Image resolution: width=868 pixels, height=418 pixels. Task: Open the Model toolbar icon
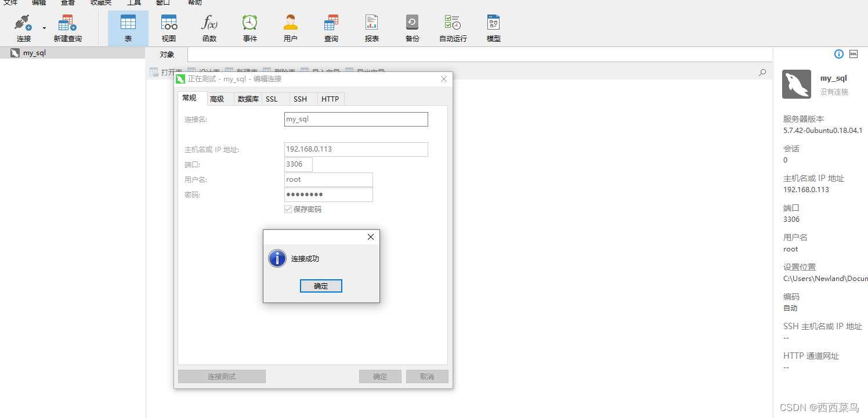tap(493, 23)
